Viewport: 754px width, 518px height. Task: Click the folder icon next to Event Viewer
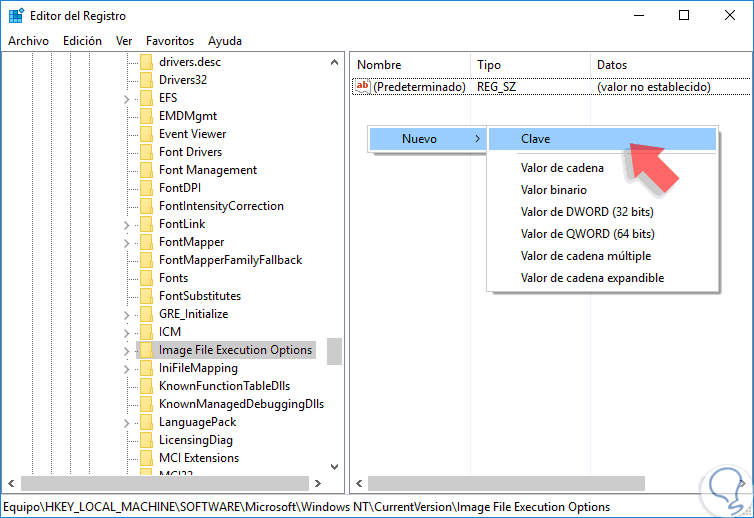pos(144,134)
